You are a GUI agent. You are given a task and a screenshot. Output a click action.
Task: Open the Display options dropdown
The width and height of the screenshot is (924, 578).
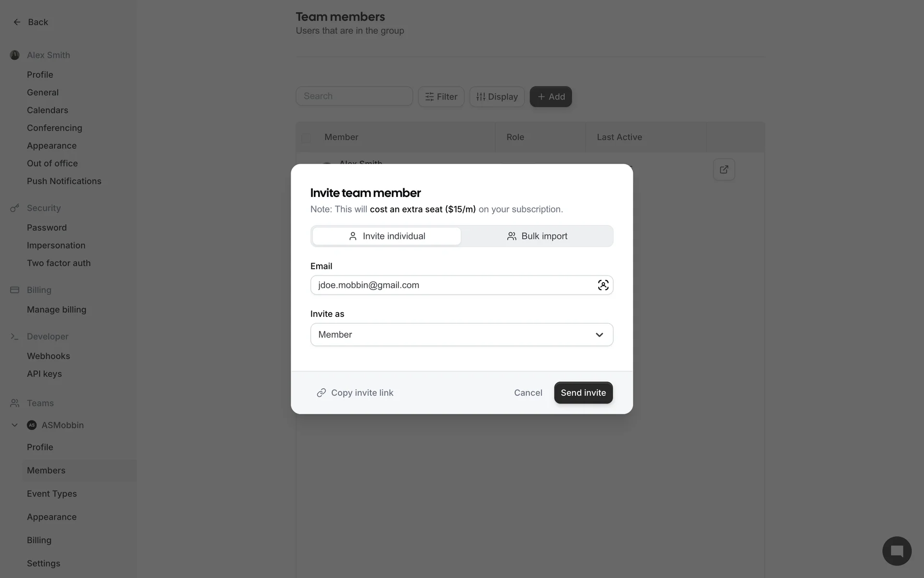click(497, 97)
